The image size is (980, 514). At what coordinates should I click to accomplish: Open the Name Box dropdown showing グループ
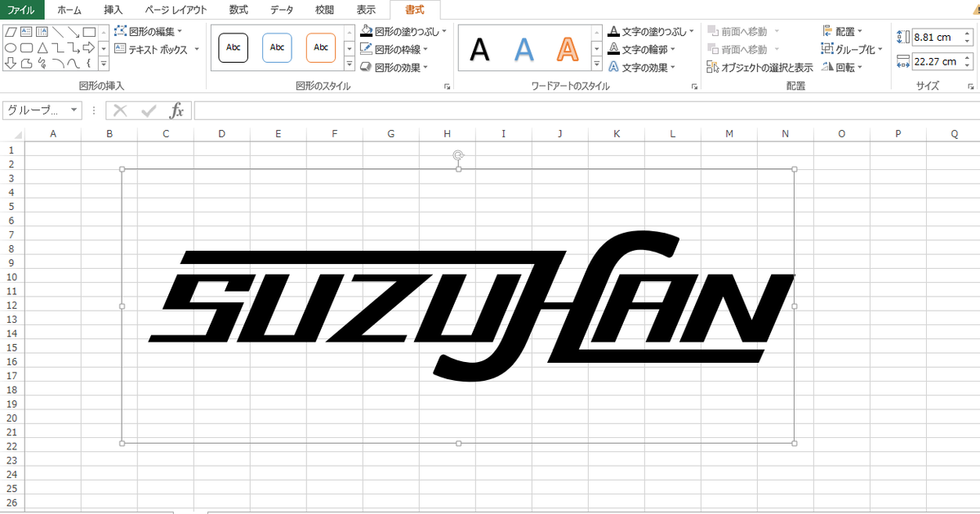click(x=72, y=110)
